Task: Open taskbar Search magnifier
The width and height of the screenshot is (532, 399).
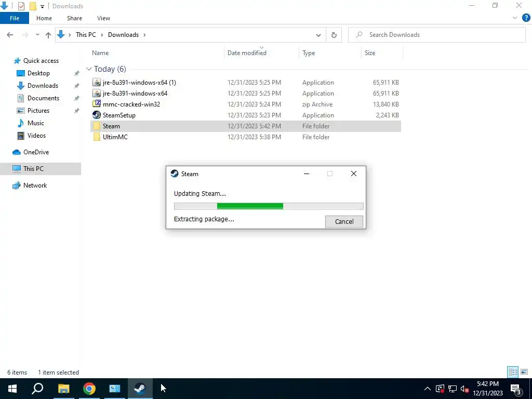Action: pyautogui.click(x=37, y=389)
